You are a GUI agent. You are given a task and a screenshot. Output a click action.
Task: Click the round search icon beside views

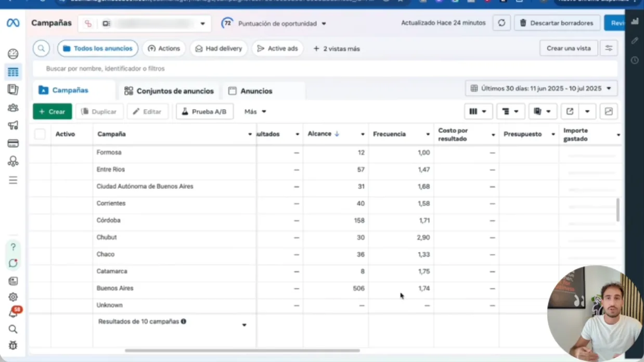tap(41, 48)
